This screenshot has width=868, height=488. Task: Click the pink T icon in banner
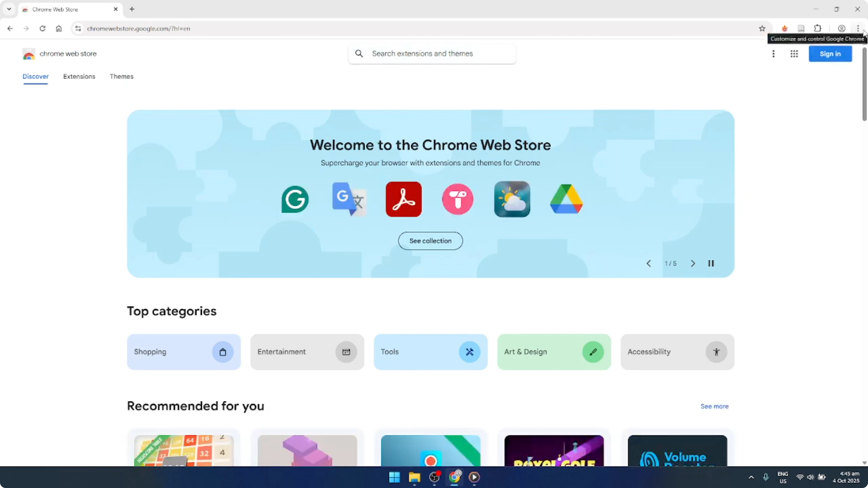458,199
